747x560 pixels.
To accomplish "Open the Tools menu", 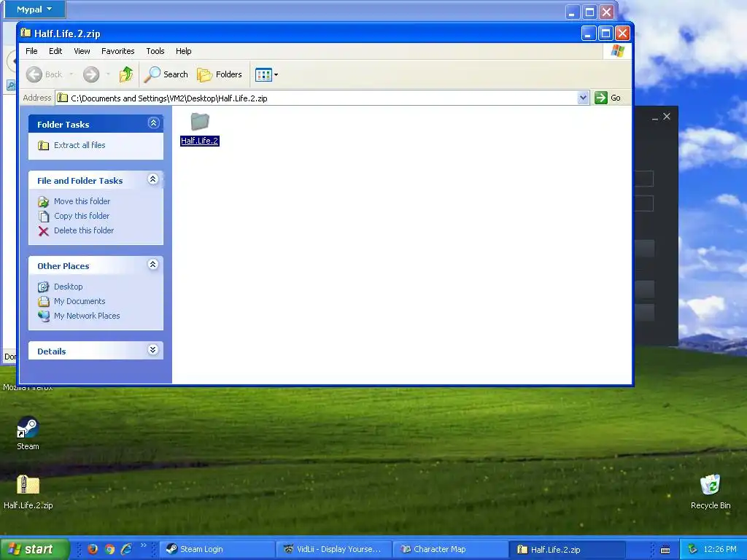I will pos(155,51).
